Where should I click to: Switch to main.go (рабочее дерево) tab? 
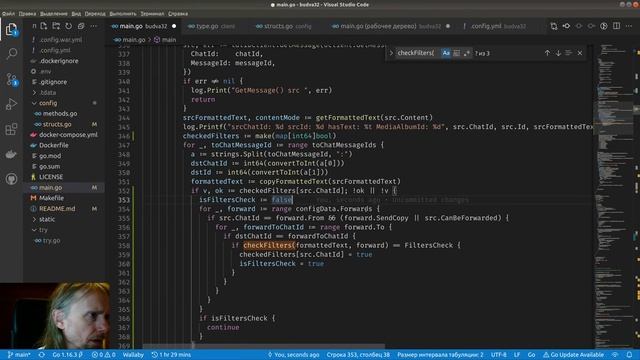391,26
